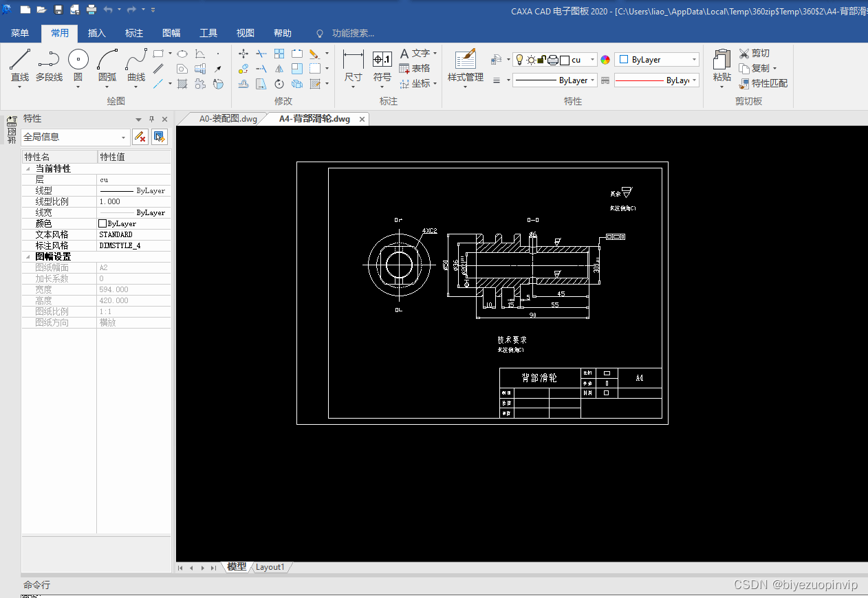The width and height of the screenshot is (868, 598).
Task: Open the layer cu dropdown
Action: pos(593,60)
